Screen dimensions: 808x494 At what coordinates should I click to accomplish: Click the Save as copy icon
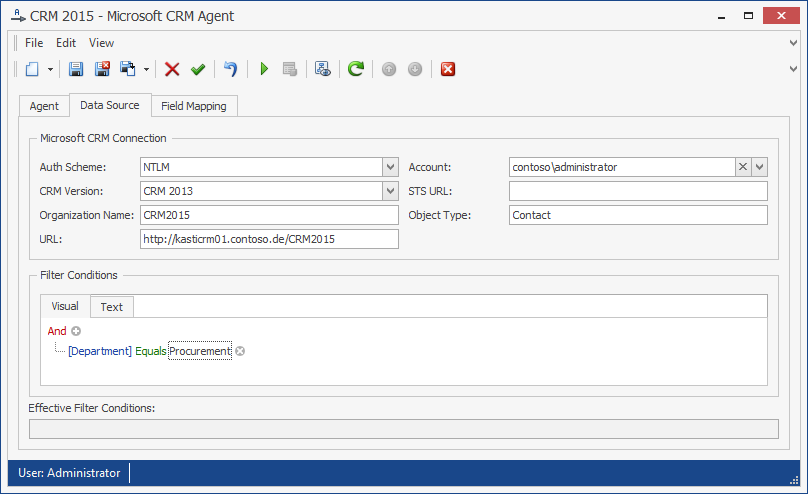[x=128, y=69]
